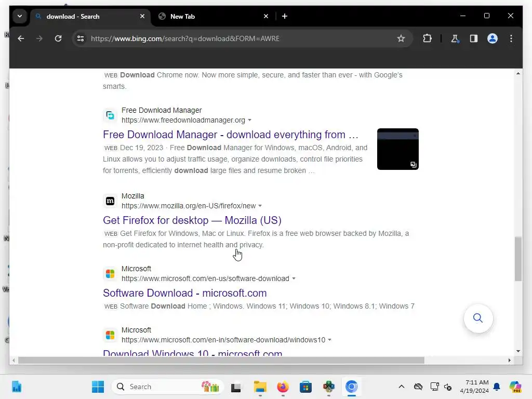
Task: Open the tab search dropdown
Action: click(x=20, y=16)
